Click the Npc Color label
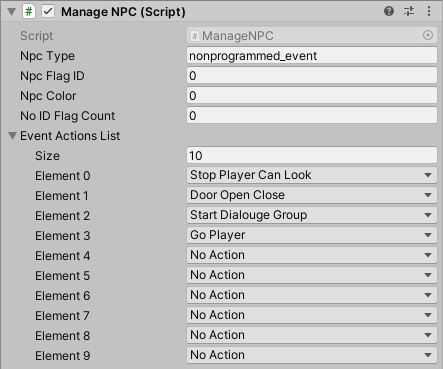Image resolution: width=443 pixels, height=369 pixels. click(x=48, y=96)
